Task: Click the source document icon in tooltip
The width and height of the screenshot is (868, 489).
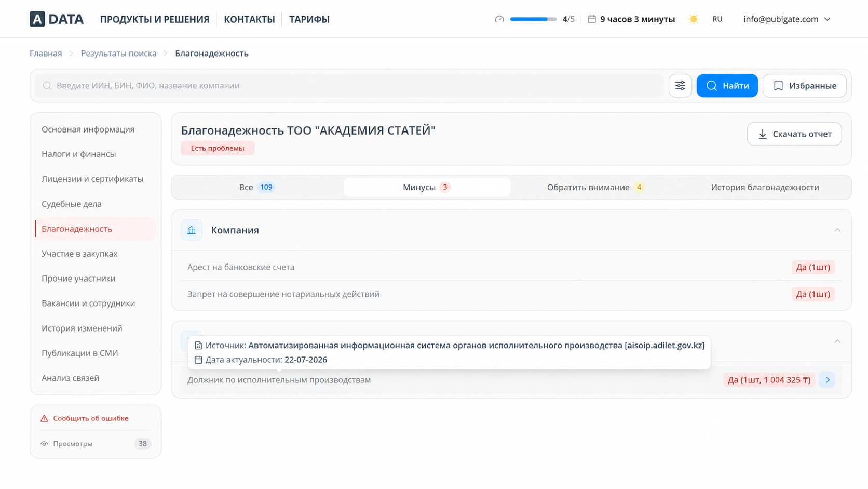Action: (198, 346)
